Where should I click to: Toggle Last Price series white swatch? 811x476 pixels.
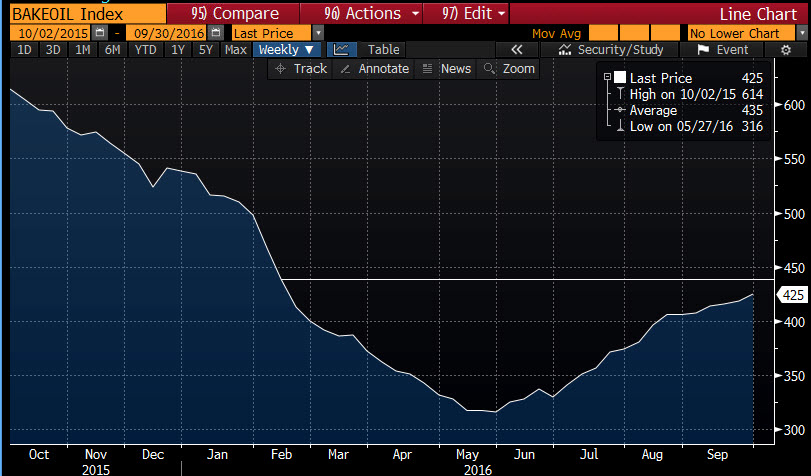pos(620,78)
